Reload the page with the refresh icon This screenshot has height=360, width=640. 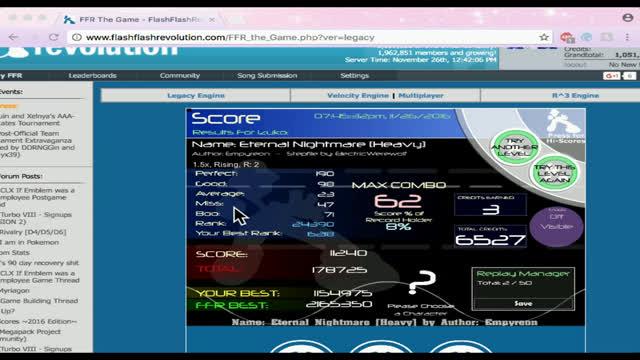(x=53, y=37)
